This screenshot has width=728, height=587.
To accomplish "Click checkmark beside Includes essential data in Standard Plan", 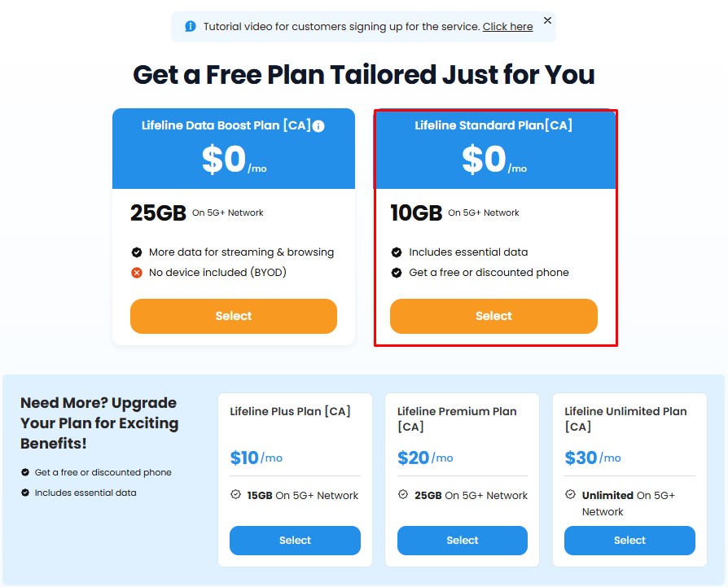I will tap(397, 252).
